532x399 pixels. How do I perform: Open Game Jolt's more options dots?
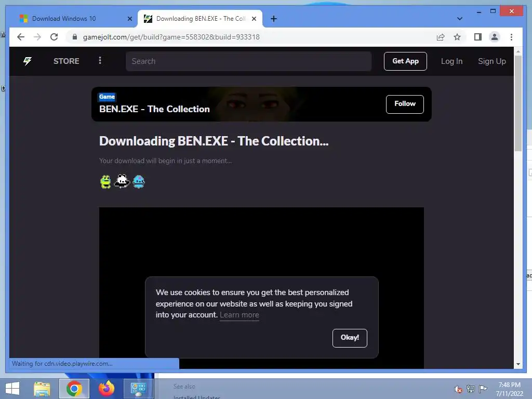[x=100, y=60]
